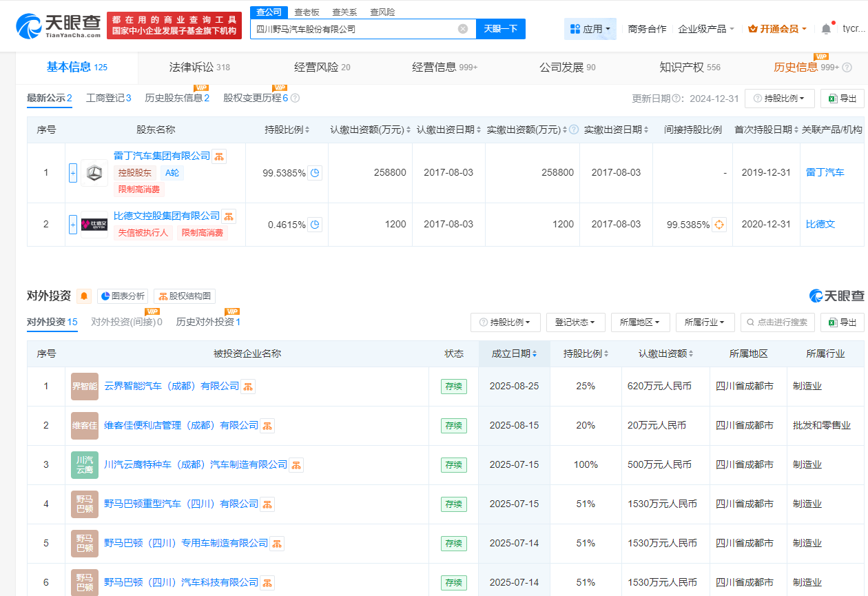Clear search box via the X icon

[x=464, y=28]
